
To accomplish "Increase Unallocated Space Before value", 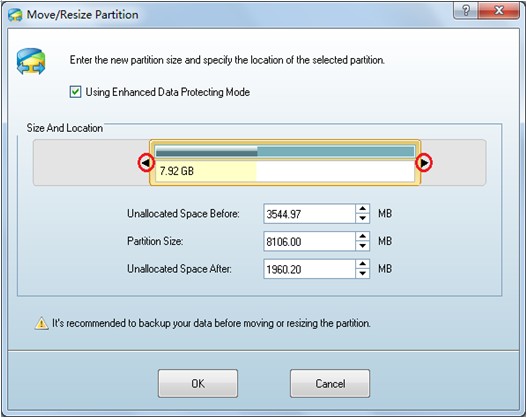I will point(362,209).
